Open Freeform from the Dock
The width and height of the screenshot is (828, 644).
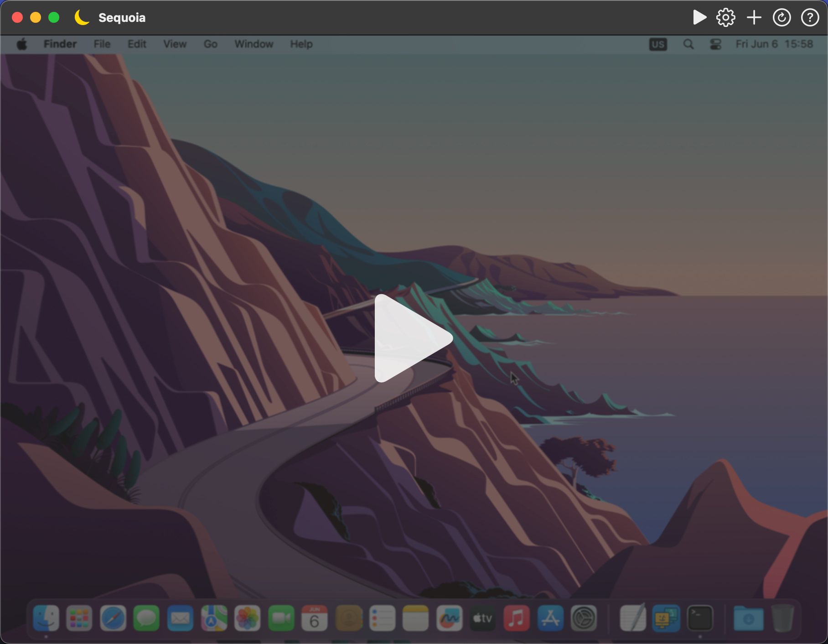(x=449, y=618)
